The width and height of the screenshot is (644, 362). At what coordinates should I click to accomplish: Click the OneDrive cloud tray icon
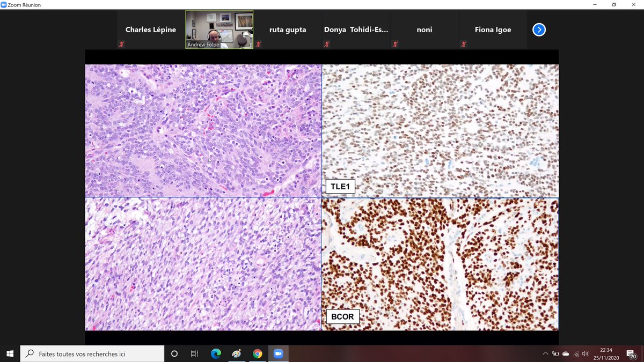566,353
